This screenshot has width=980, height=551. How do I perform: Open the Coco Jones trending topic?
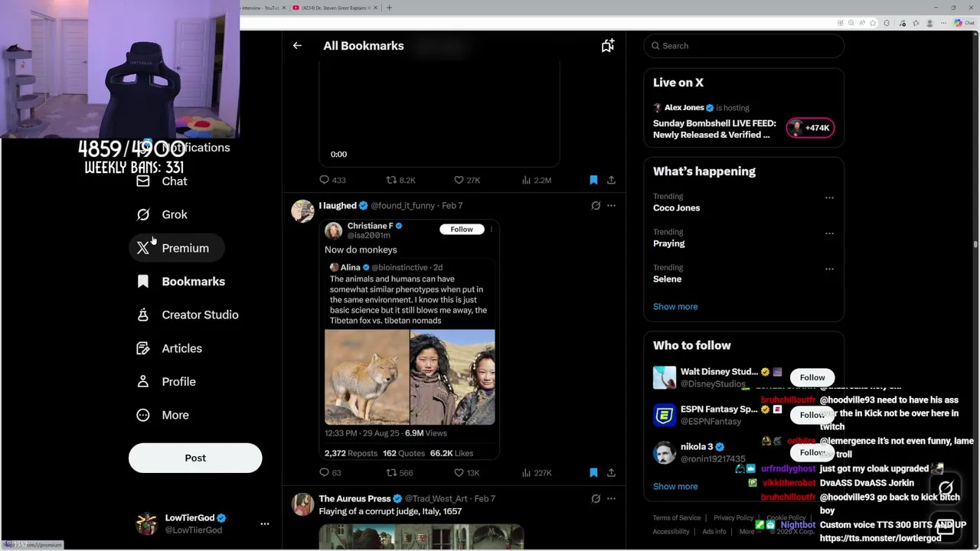coord(676,208)
